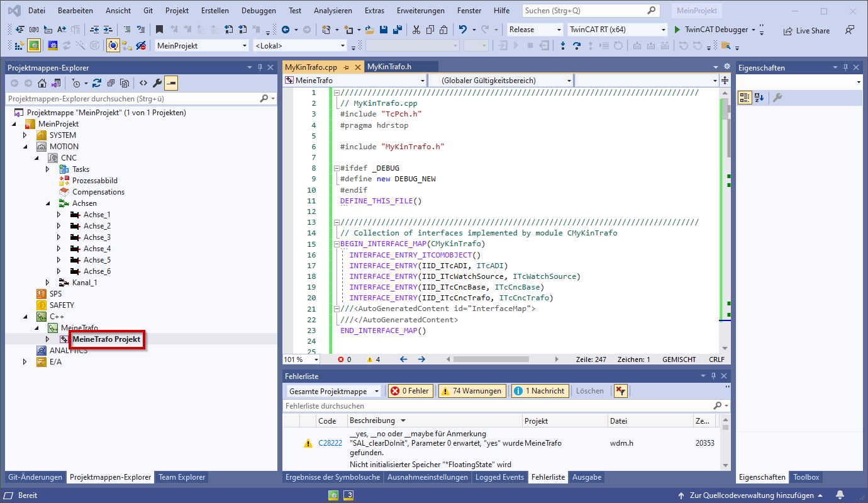Viewport: 868px width, 503px height.
Task: Click the TwinCAT disabled-eye toggle icon
Action: pos(142,45)
